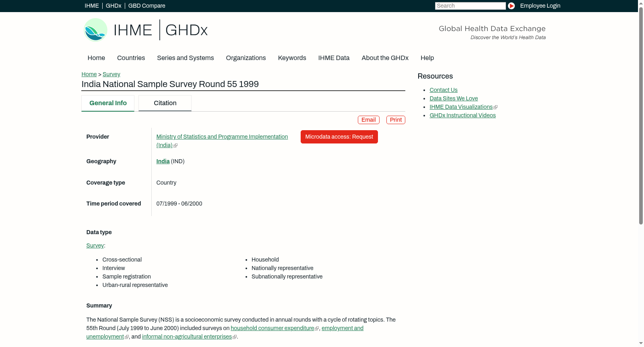Click the 'Subnationally representative' list item

[x=287, y=276]
